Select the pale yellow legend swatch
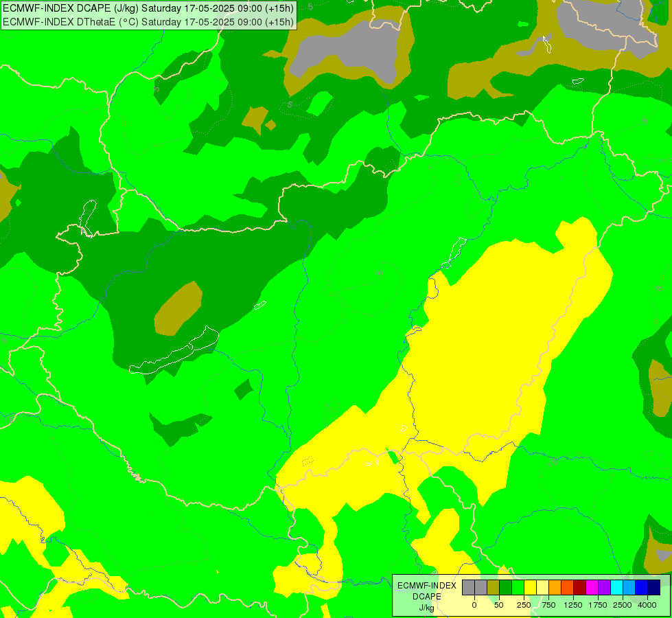 coord(542,588)
